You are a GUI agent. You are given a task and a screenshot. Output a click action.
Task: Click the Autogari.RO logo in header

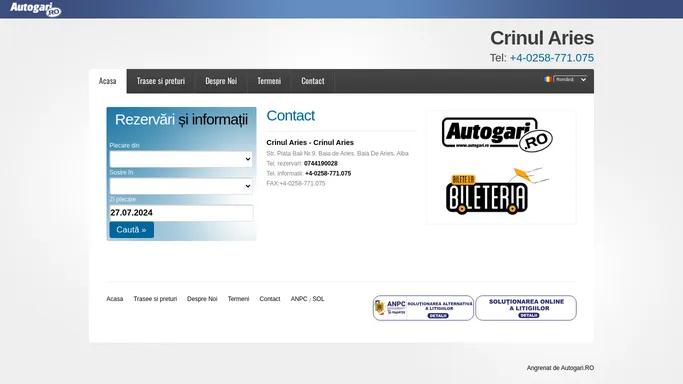click(x=35, y=9)
